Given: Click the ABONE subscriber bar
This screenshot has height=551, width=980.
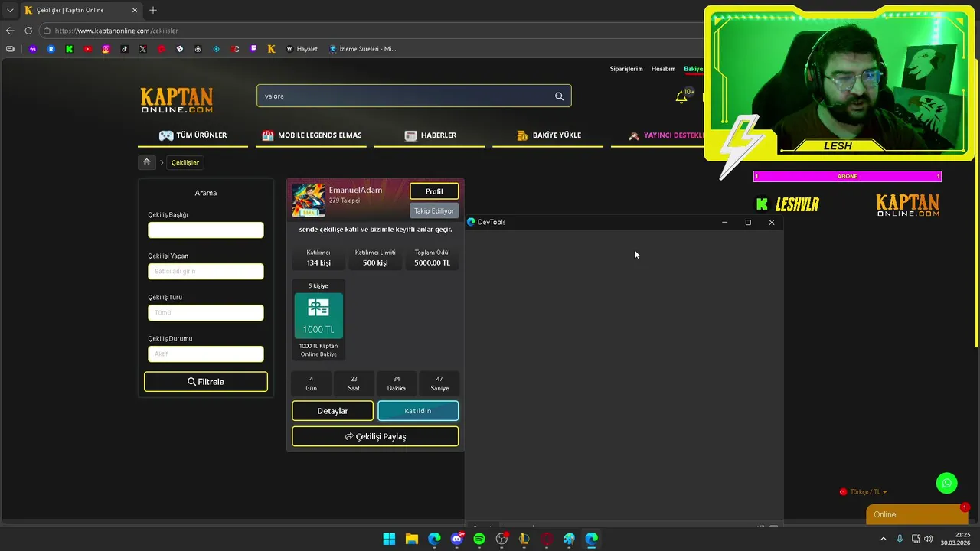Looking at the screenshot, I should tap(848, 177).
